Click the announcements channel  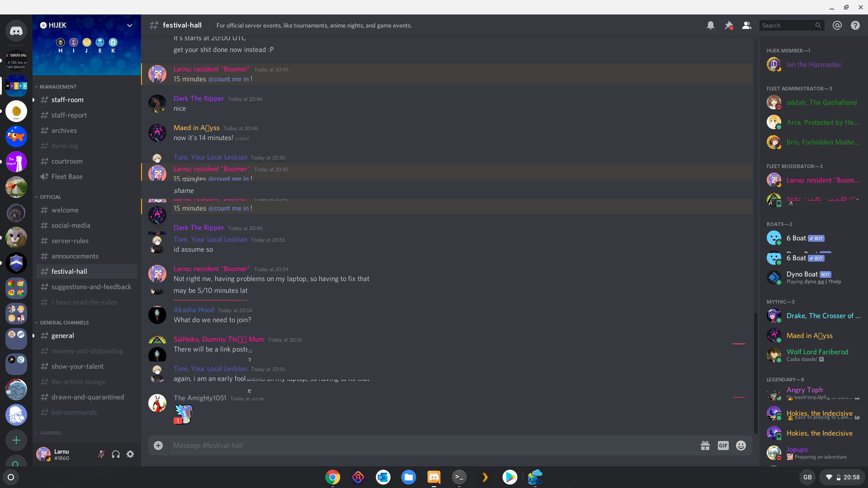pos(75,256)
